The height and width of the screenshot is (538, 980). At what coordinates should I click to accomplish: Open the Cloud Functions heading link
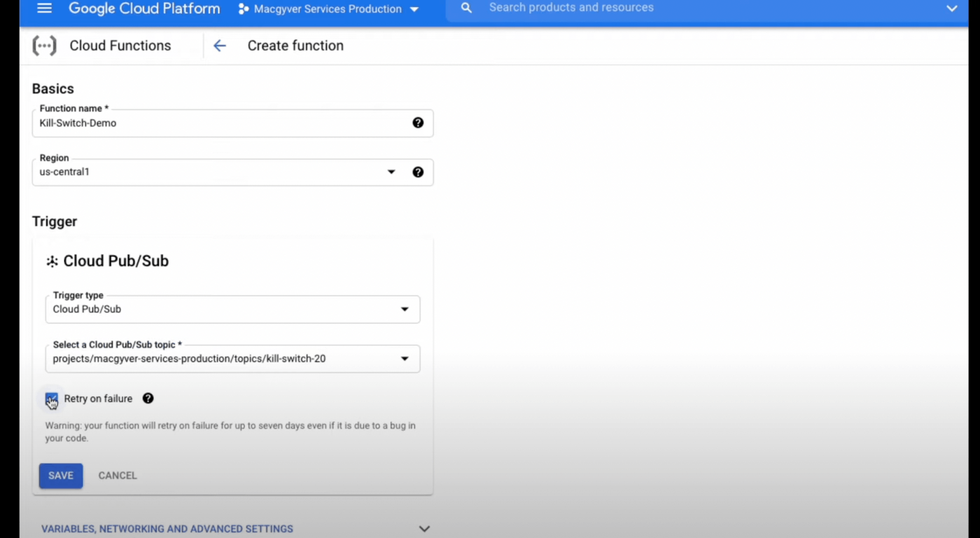click(x=120, y=46)
